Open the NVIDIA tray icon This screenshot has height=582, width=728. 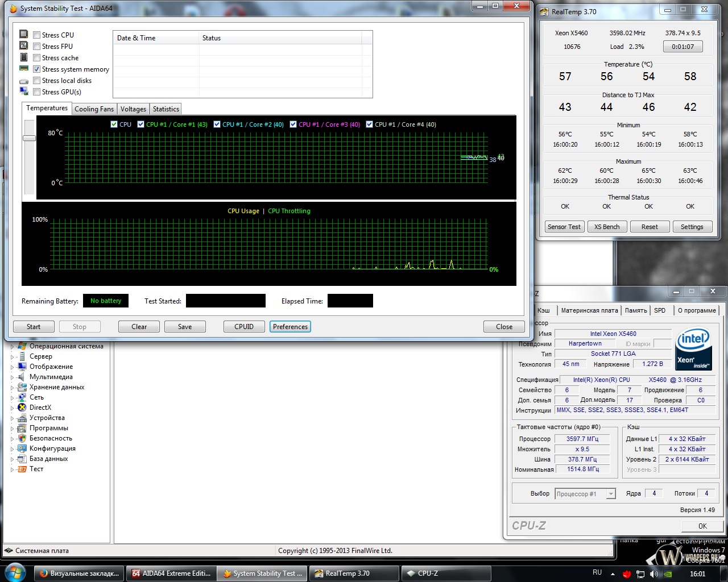click(x=669, y=573)
